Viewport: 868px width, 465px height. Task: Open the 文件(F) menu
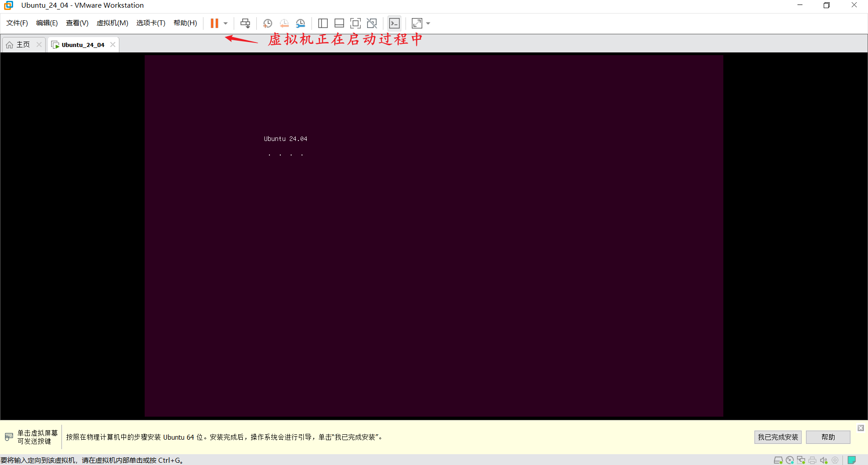(x=17, y=23)
